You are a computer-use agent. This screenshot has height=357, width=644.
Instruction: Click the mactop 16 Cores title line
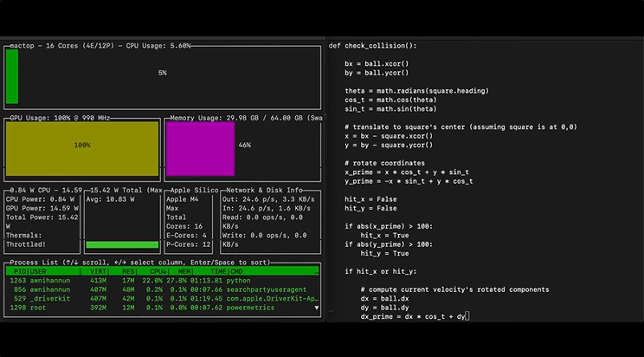100,46
